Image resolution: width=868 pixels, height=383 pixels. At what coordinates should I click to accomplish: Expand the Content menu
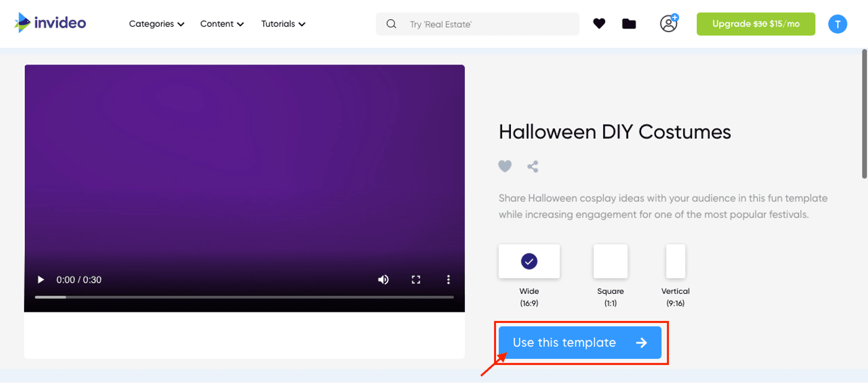pos(221,24)
